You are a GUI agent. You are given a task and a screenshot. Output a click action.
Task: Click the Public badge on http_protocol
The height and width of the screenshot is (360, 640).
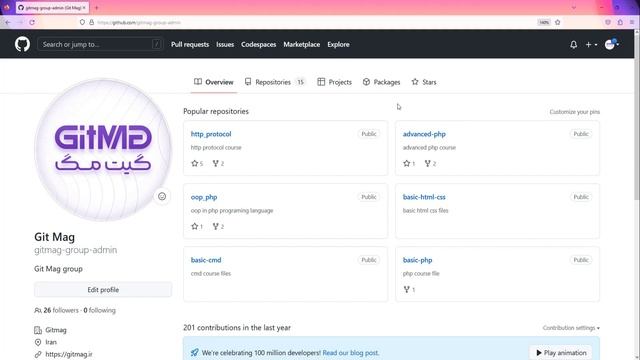pyautogui.click(x=369, y=134)
